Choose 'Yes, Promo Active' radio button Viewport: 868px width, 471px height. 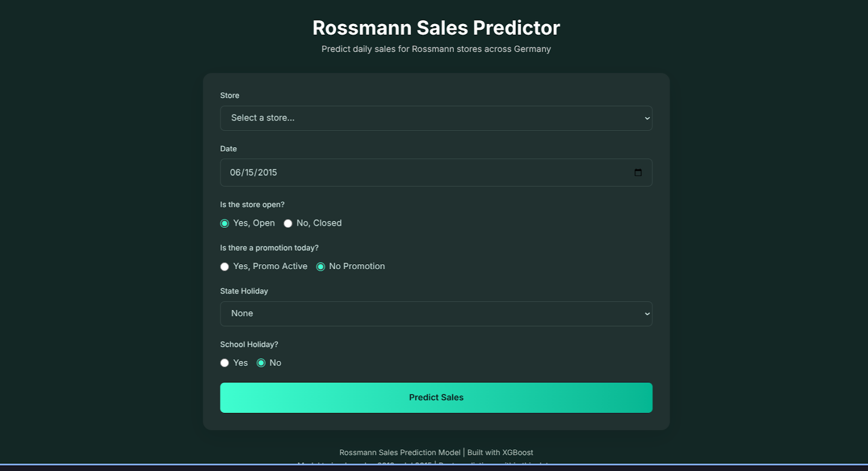click(225, 266)
